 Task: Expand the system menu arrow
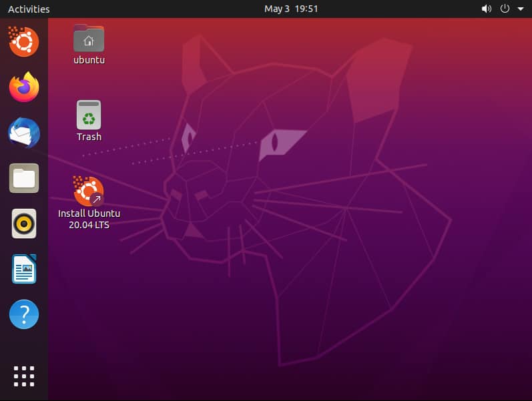(x=521, y=9)
